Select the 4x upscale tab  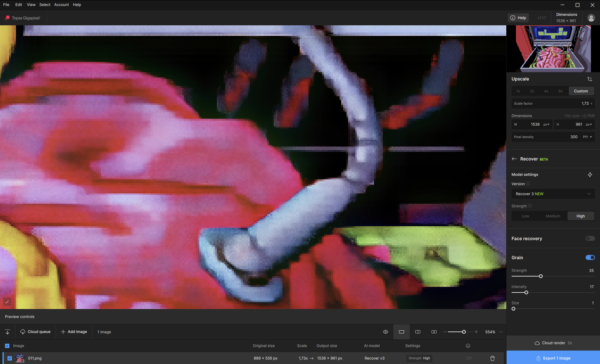click(546, 91)
